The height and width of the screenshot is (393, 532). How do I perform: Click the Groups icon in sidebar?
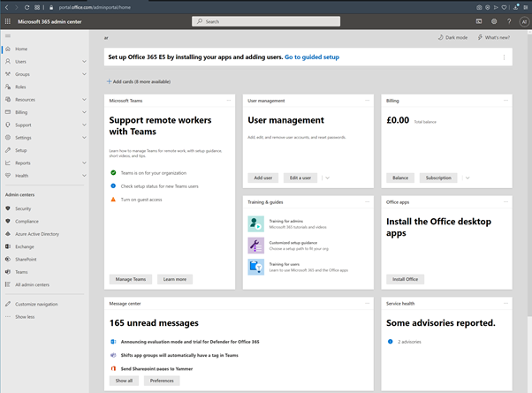pyautogui.click(x=8, y=74)
